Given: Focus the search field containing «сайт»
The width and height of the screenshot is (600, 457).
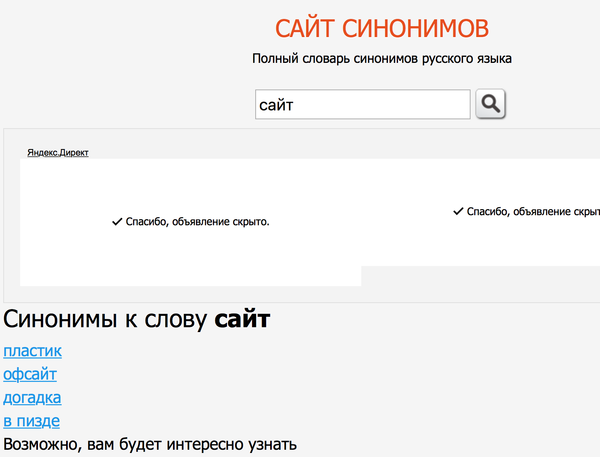Looking at the screenshot, I should click(362, 104).
